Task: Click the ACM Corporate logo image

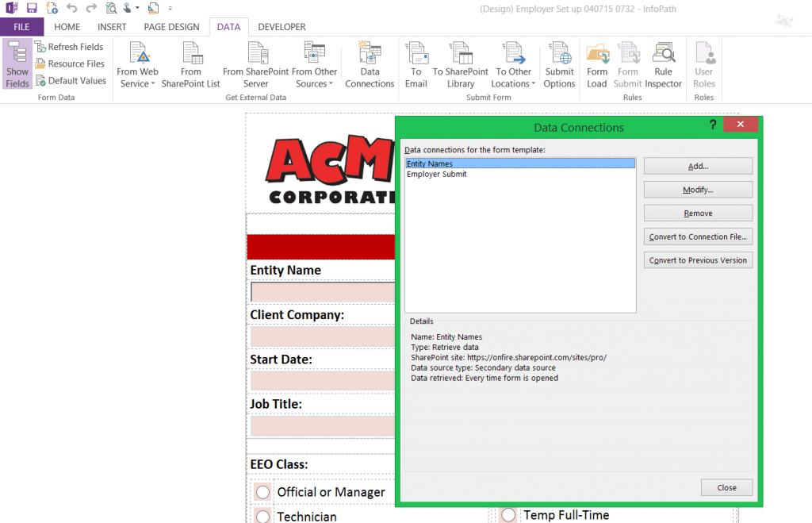Action: coord(331,169)
